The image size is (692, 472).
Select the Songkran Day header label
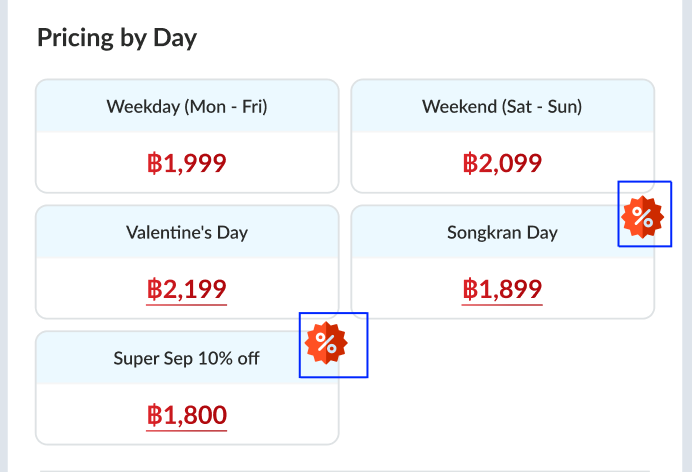[502, 233]
